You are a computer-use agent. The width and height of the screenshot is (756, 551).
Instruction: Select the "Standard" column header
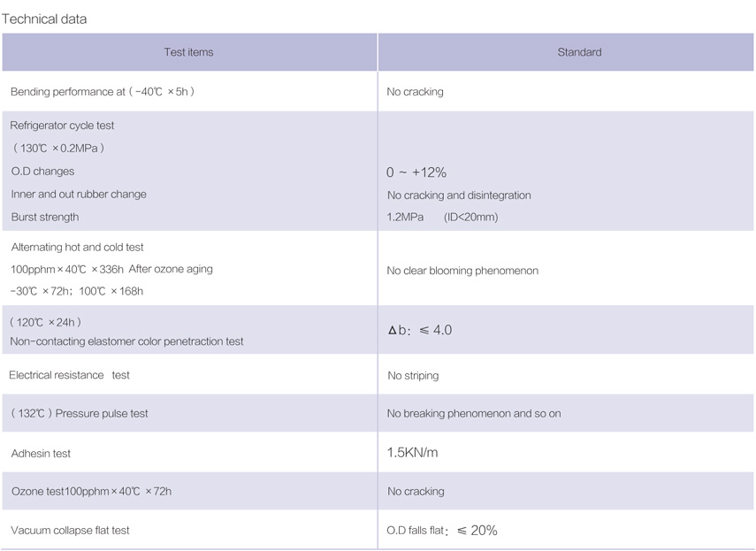[579, 52]
